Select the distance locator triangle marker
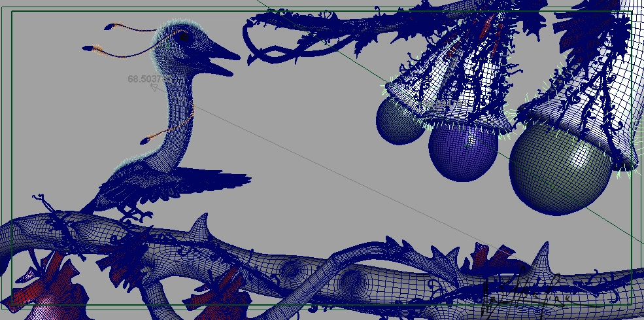This screenshot has width=644, height=320. point(154,87)
